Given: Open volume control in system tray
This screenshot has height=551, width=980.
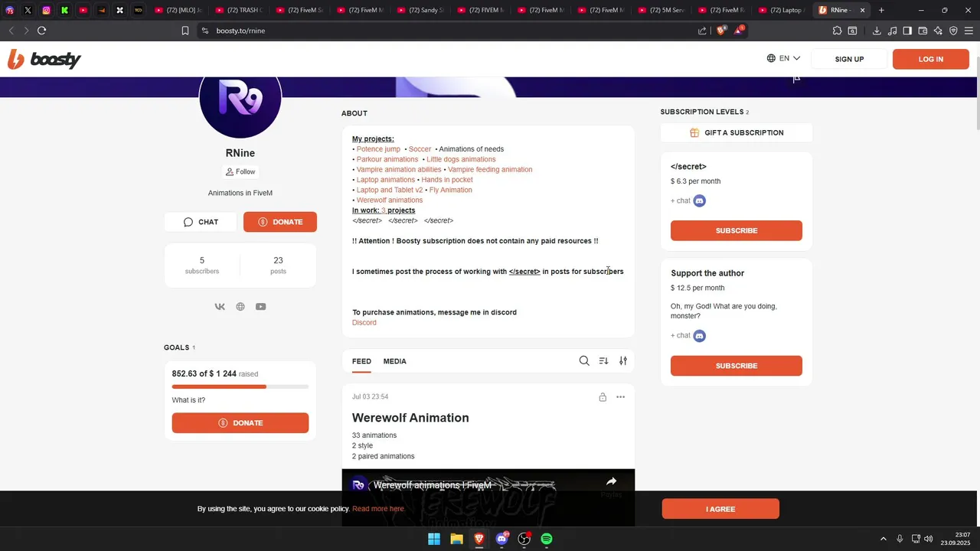Looking at the screenshot, I should tap(929, 539).
